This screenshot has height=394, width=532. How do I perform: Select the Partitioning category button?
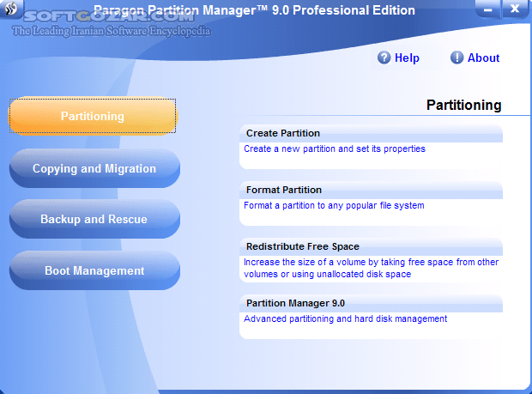click(93, 116)
